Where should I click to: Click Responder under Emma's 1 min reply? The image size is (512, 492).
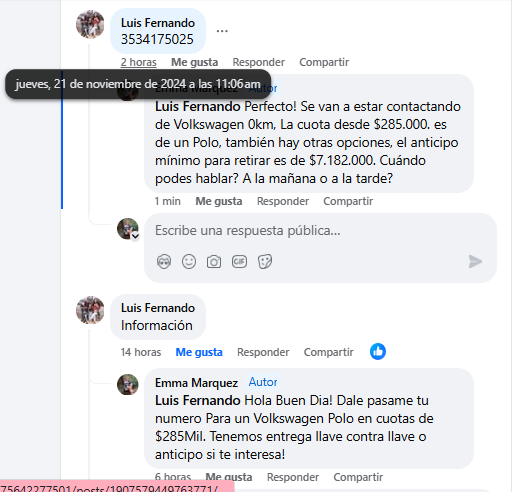(x=283, y=201)
